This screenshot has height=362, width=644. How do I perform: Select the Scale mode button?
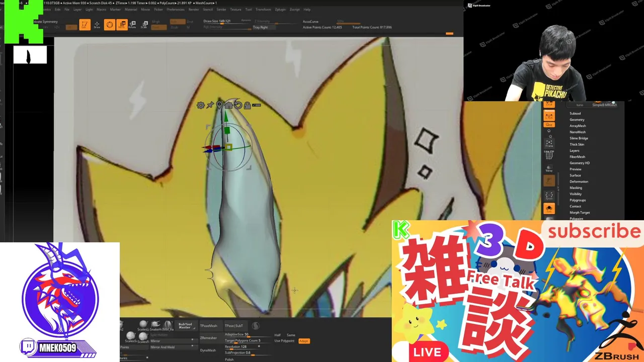tap(144, 25)
